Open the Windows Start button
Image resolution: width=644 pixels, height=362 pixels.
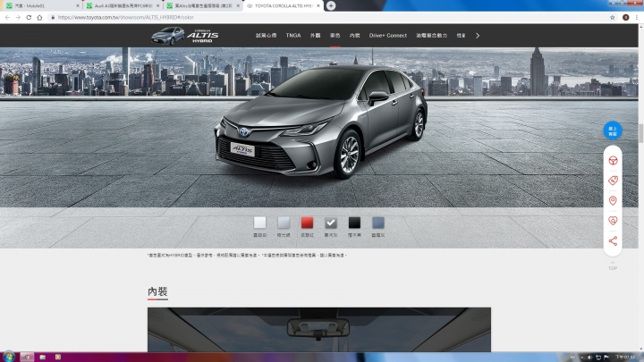[x=9, y=357]
